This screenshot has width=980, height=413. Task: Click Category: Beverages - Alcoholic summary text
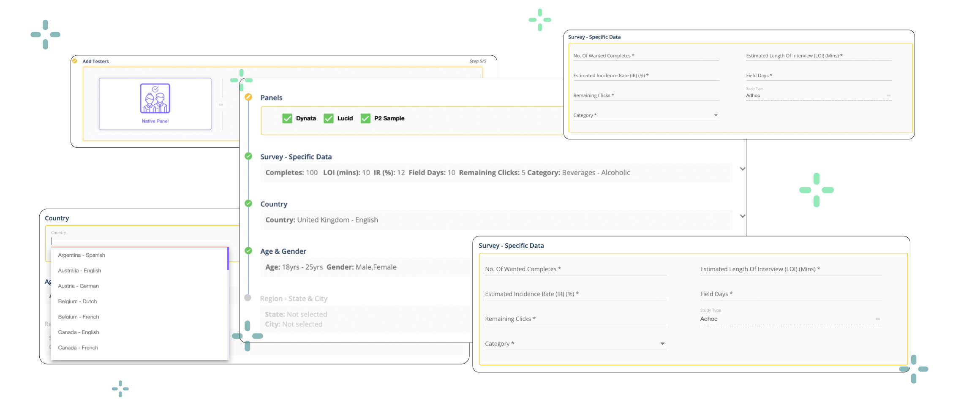pyautogui.click(x=579, y=173)
